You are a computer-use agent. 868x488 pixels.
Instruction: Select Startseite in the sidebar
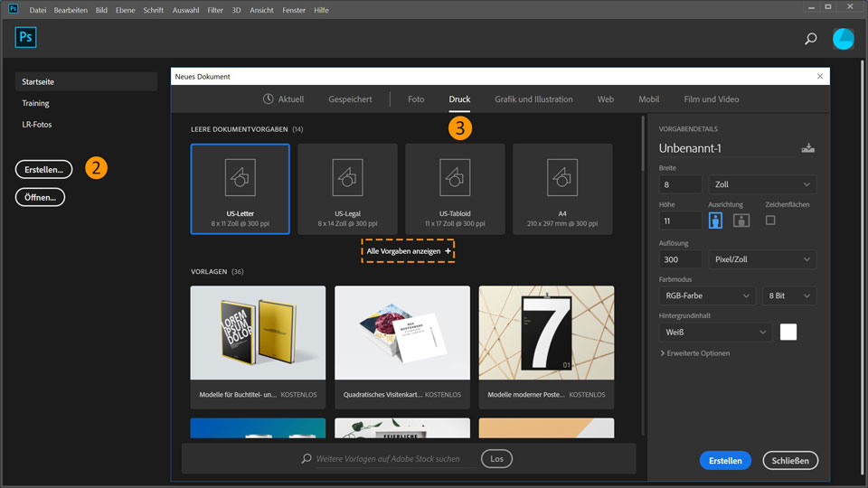coord(86,81)
